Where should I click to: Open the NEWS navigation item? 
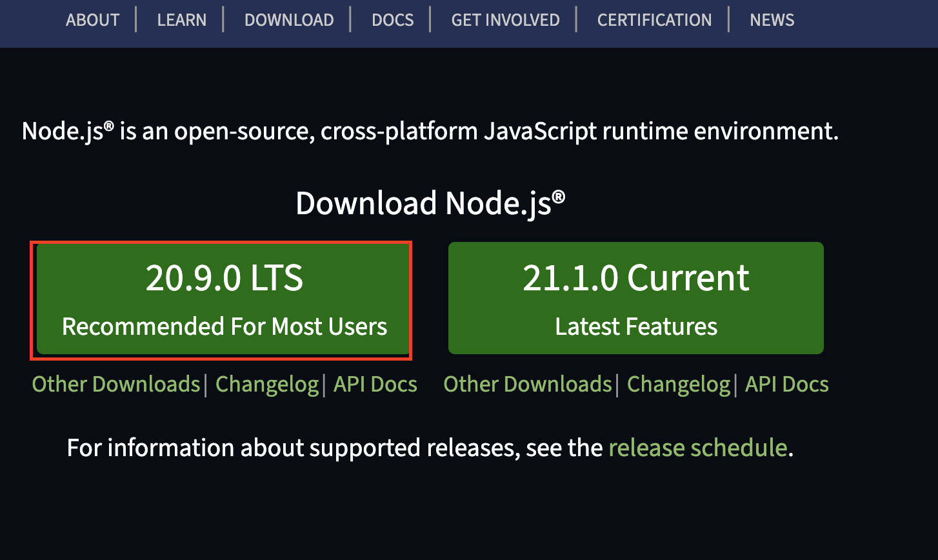(x=772, y=20)
